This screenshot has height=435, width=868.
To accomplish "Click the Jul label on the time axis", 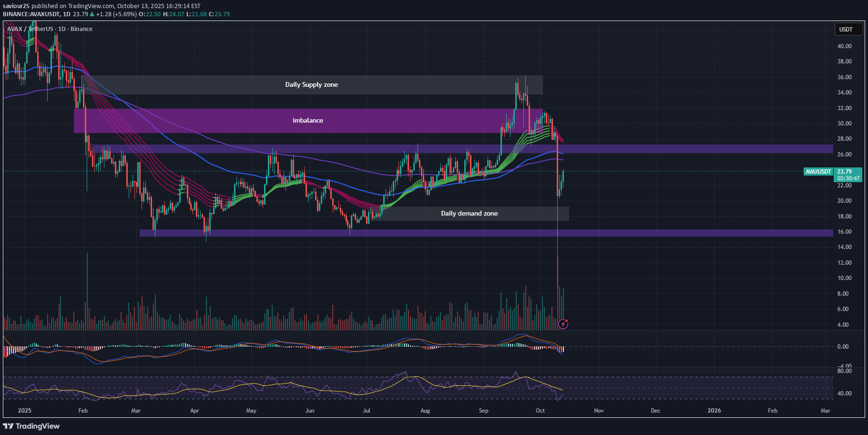I will point(367,411).
